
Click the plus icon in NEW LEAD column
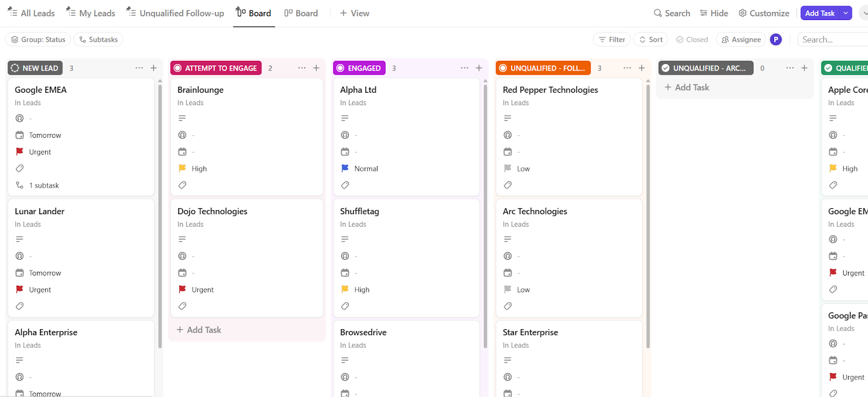click(x=154, y=68)
